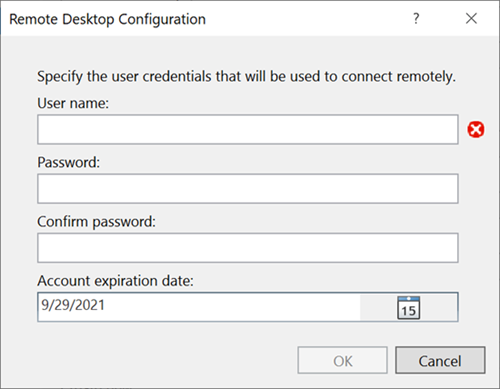The height and width of the screenshot is (389, 500).
Task: Click the OK button
Action: (x=343, y=360)
